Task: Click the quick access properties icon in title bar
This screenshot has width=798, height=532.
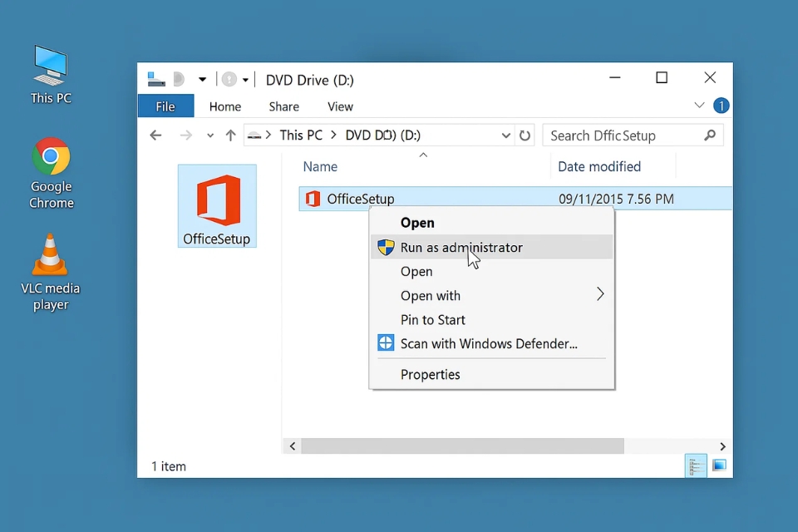Action: [179, 80]
